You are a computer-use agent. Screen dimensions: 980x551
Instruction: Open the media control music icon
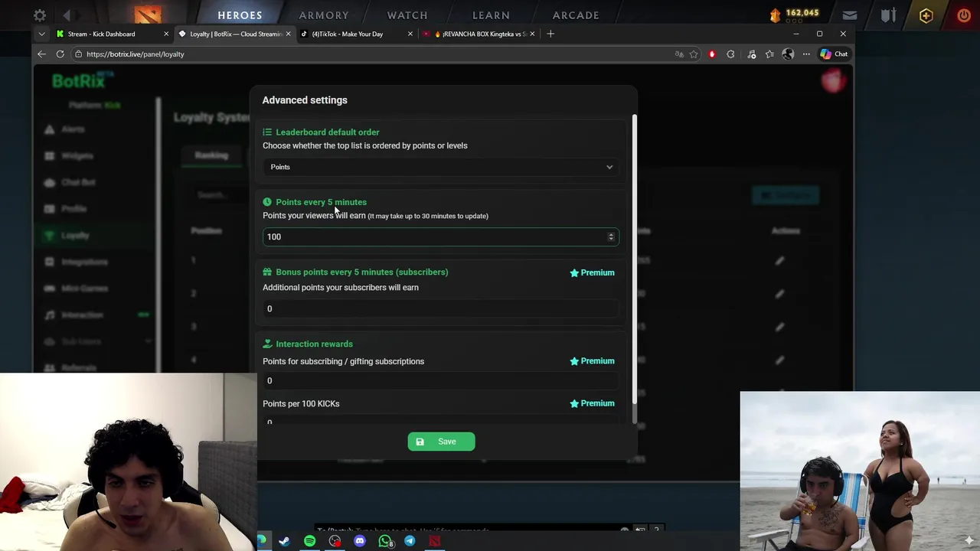pyautogui.click(x=751, y=54)
